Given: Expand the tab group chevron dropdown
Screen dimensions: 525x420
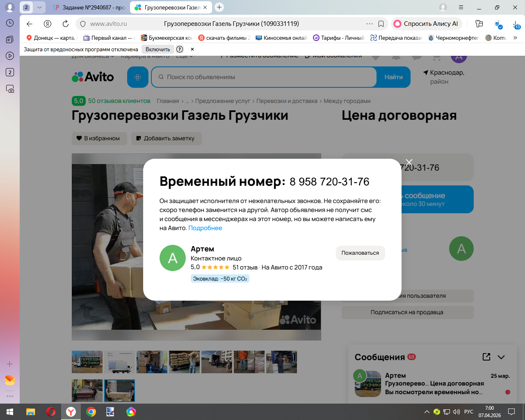Looking at the screenshot, I should click(39, 7).
